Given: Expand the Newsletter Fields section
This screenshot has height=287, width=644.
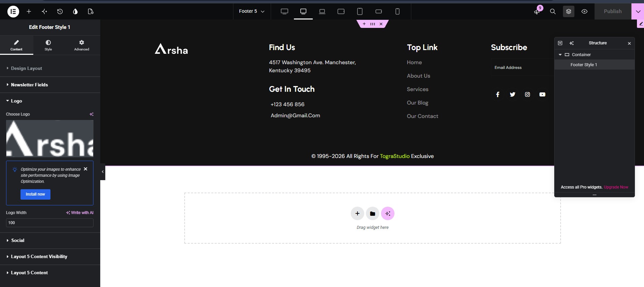Looking at the screenshot, I should coord(50,85).
